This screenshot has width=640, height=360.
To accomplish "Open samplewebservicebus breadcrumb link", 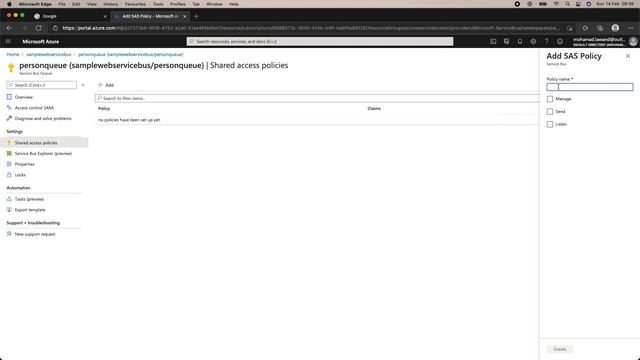I will [x=49, y=54].
